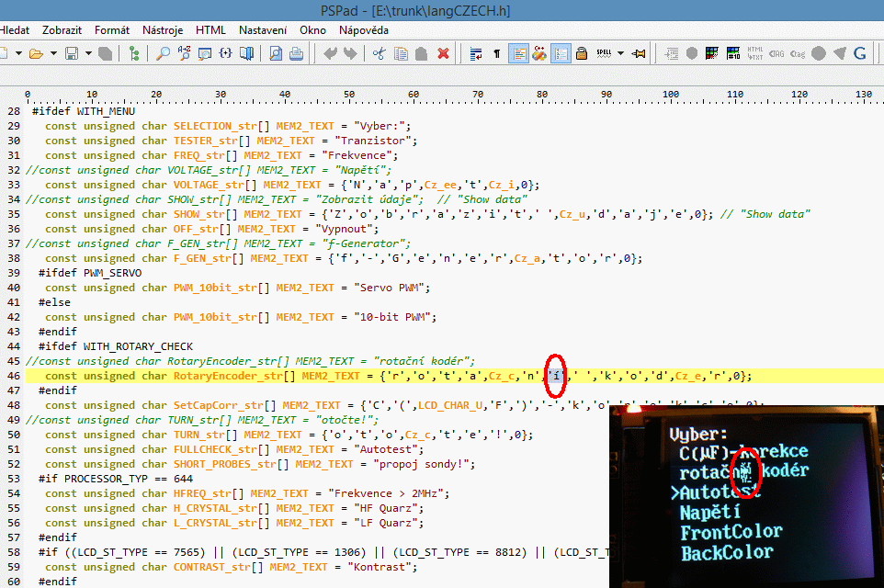Click RotaryEncoder_str on highlighted line 46
This screenshot has width=884, height=588.
(228, 376)
